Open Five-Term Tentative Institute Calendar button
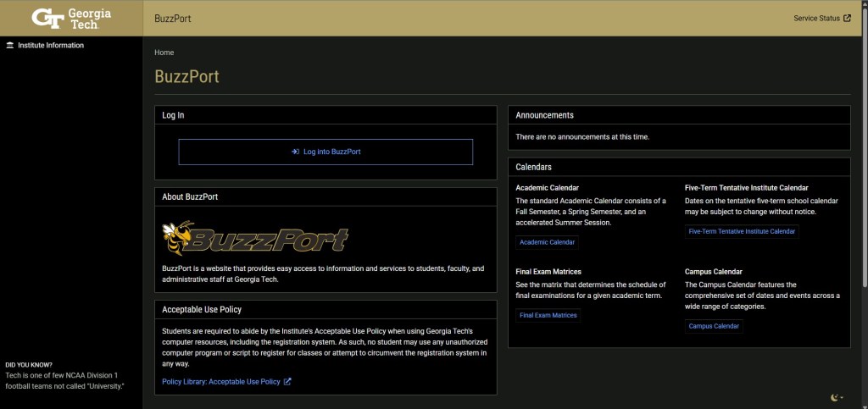868x409 pixels. [742, 231]
